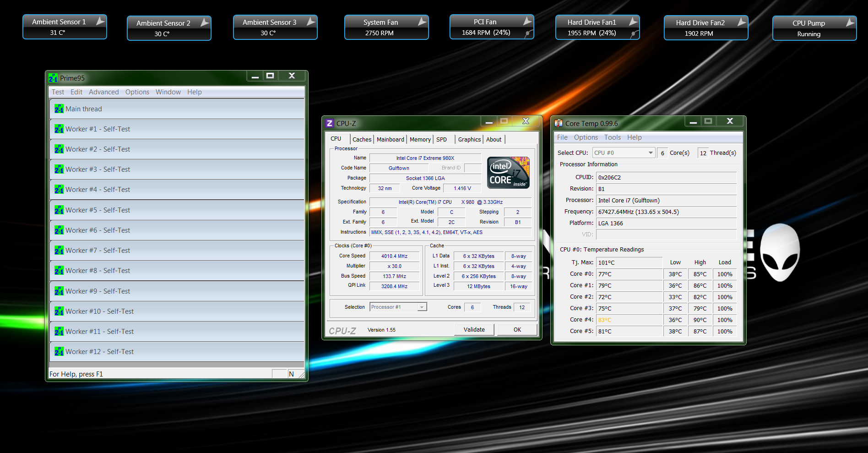This screenshot has height=453, width=868.
Task: Click the Worker #7 Self-Test icon
Action: pos(59,251)
